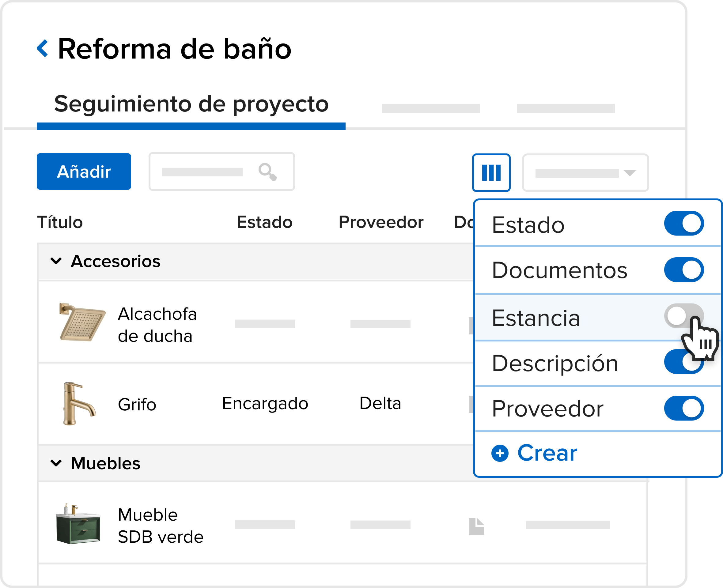Image resolution: width=723 pixels, height=588 pixels.
Task: Toggle off the Documentos column switch
Action: pyautogui.click(x=684, y=269)
